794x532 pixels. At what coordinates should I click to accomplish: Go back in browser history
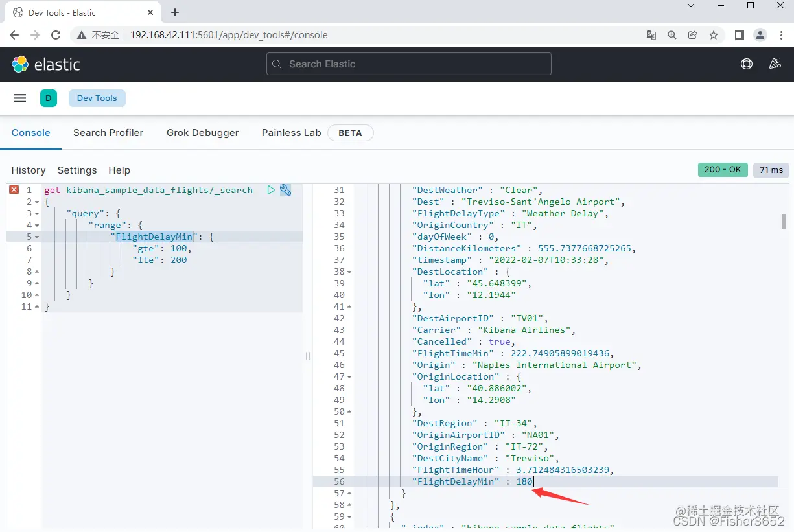pyautogui.click(x=16, y=35)
